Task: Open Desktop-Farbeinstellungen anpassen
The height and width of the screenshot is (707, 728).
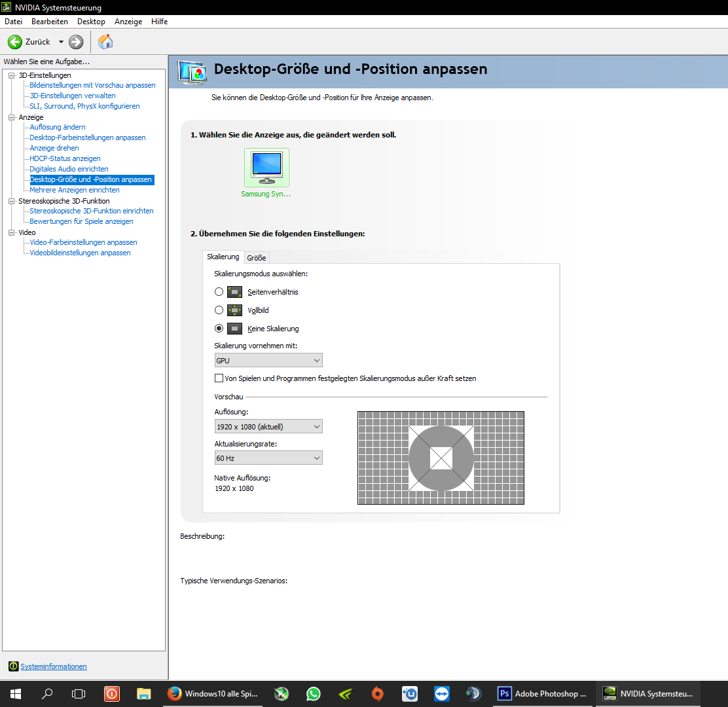Action: pyautogui.click(x=88, y=138)
